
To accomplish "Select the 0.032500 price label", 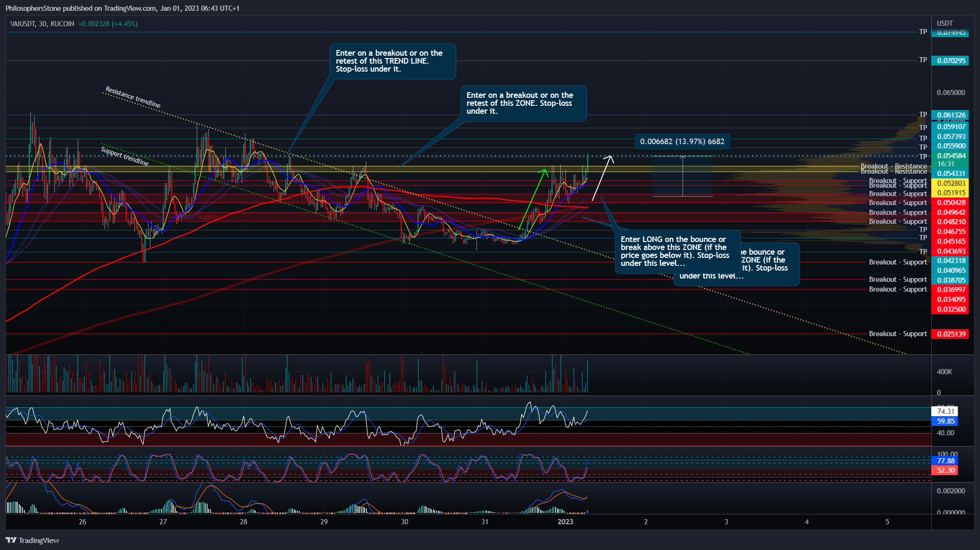I will click(950, 309).
